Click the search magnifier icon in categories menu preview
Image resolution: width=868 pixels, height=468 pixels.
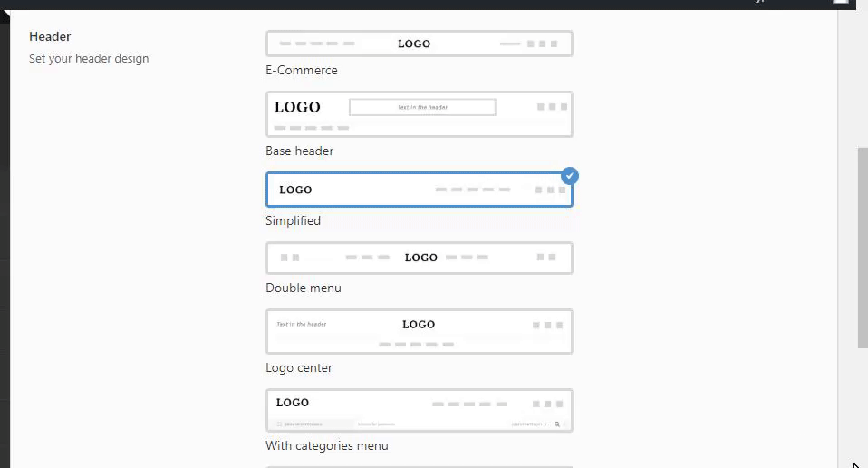click(556, 424)
